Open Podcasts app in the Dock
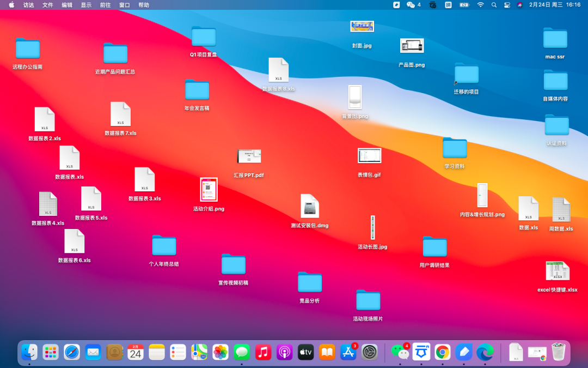Viewport: 588px width, 368px height. point(284,352)
